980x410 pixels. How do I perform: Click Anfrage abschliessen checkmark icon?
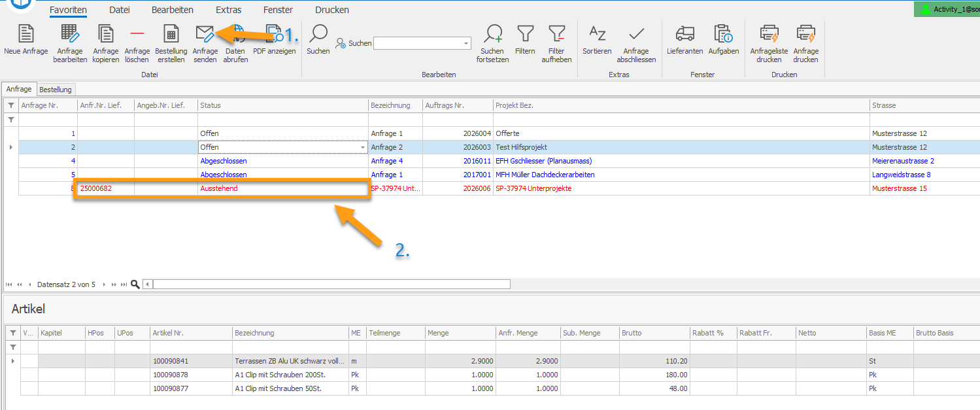point(636,33)
